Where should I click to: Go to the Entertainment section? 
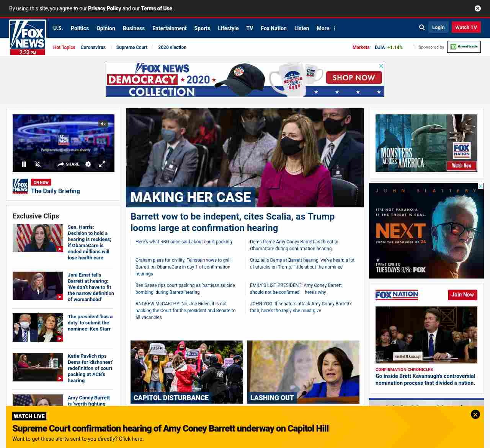click(169, 28)
